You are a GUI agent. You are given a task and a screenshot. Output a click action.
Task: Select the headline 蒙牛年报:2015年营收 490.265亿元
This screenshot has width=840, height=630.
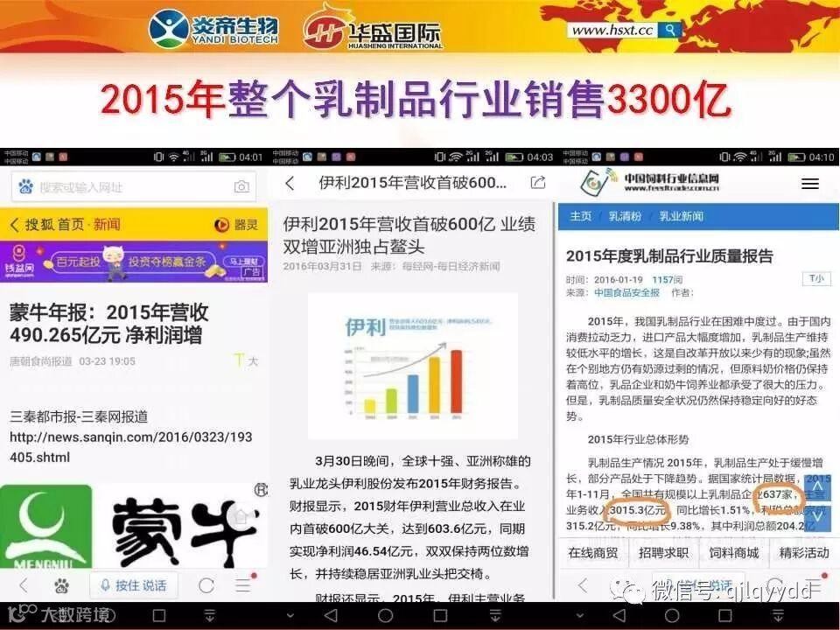pyautogui.click(x=109, y=323)
